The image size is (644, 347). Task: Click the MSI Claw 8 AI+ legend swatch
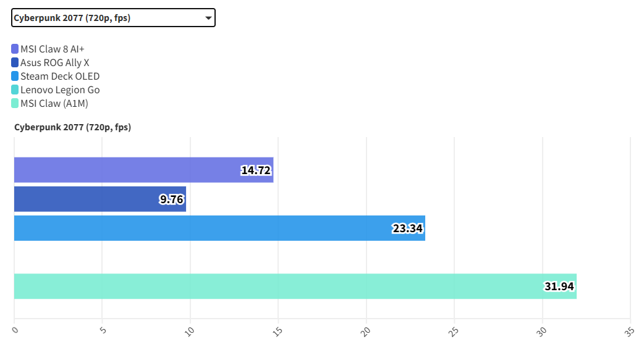click(x=15, y=49)
